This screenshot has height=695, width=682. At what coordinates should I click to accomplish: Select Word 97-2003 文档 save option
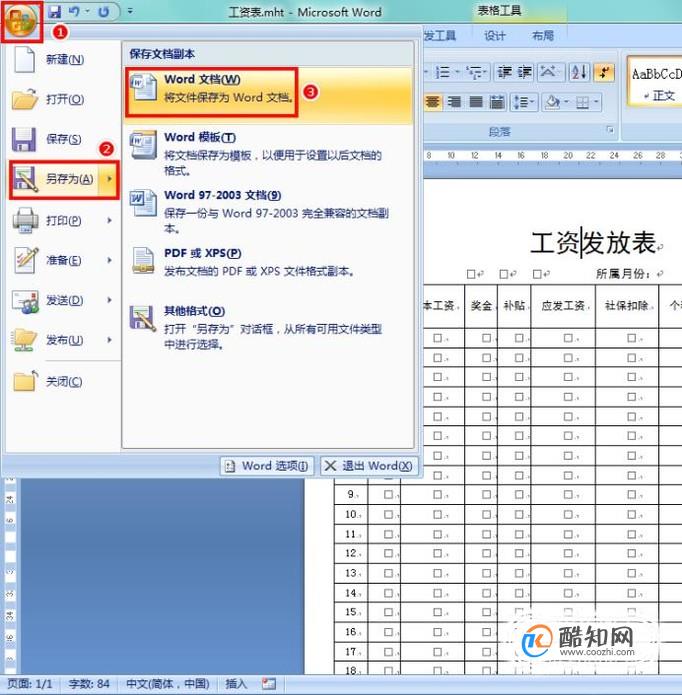pos(269,212)
